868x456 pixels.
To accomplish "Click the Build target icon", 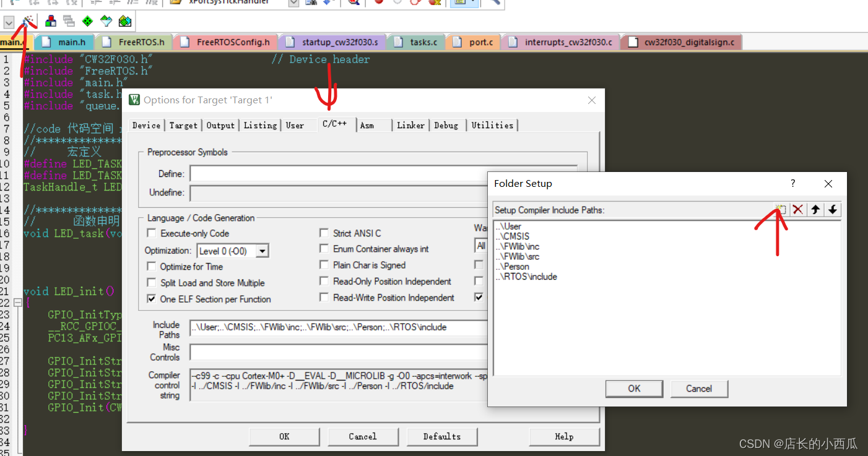I will [x=50, y=20].
